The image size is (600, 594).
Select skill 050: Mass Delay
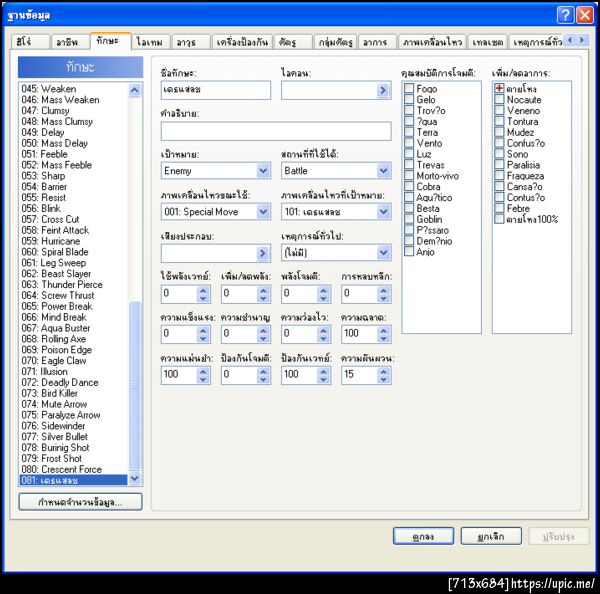[x=73, y=143]
